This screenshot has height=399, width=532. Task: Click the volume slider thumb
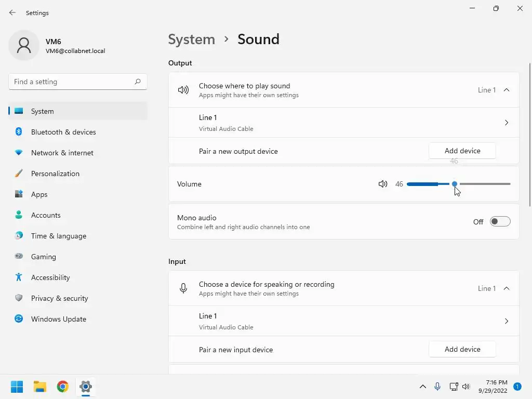pos(455,184)
